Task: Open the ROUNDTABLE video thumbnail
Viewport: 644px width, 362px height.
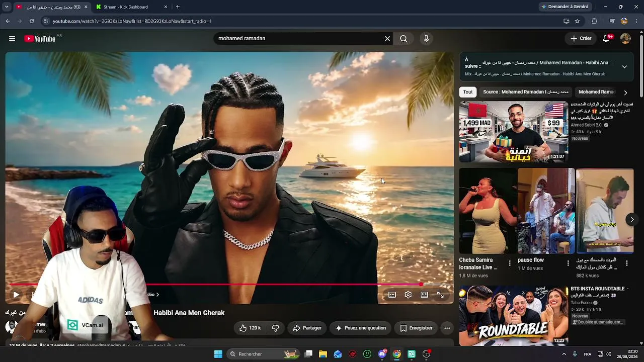Action: pyautogui.click(x=514, y=316)
